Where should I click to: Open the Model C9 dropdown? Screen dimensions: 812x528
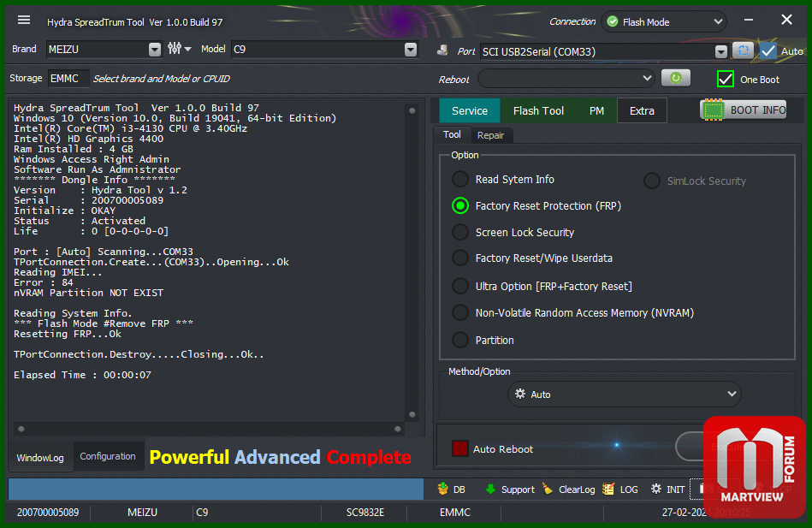[411, 50]
